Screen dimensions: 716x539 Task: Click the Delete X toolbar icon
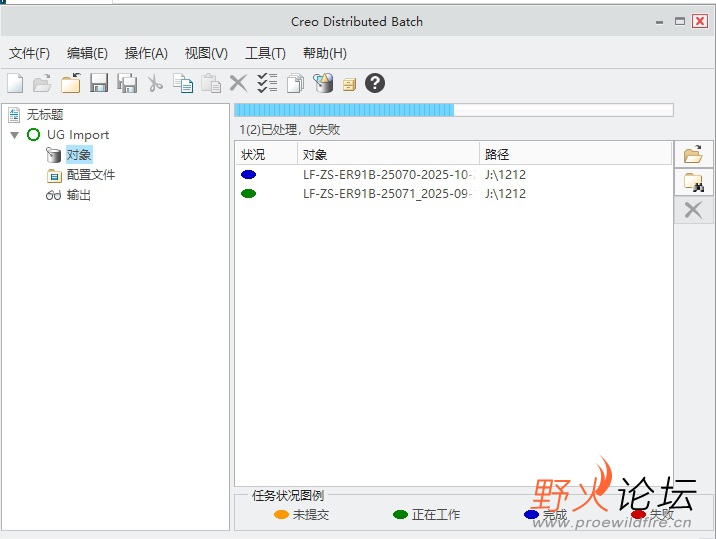[x=238, y=84]
